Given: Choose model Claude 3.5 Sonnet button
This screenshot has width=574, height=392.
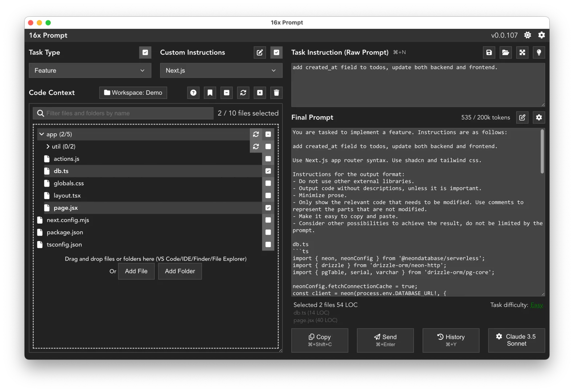Looking at the screenshot, I should [516, 340].
